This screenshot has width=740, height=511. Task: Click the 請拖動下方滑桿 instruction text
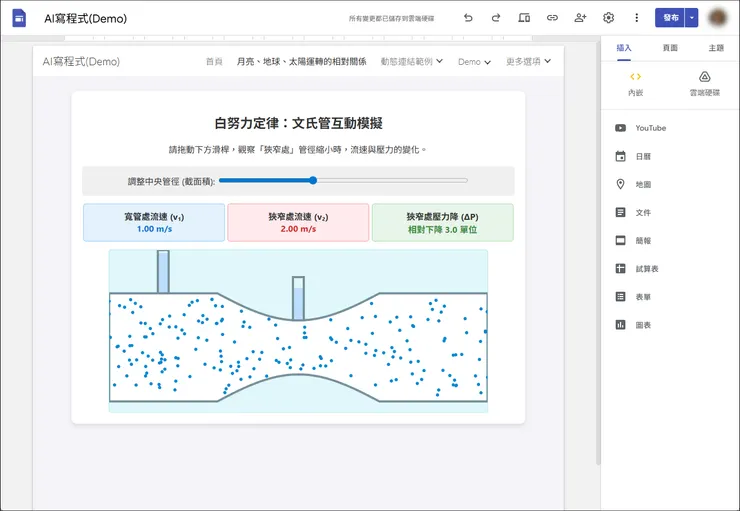[297, 150]
